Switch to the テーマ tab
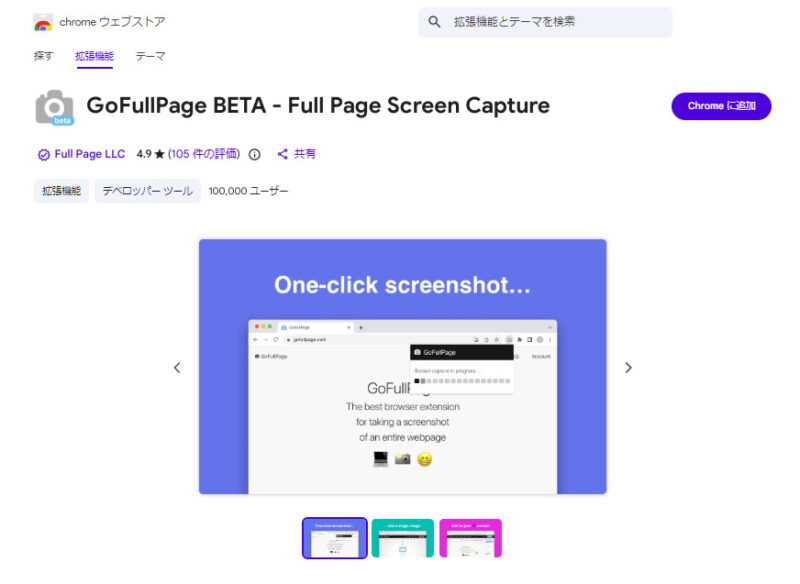800x584 pixels. (150, 56)
